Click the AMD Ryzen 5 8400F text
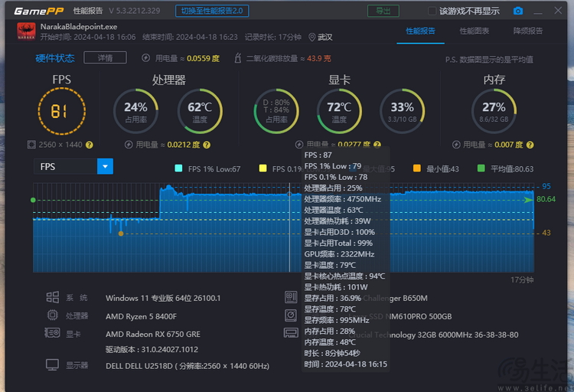This screenshot has height=392, width=574. click(x=141, y=316)
